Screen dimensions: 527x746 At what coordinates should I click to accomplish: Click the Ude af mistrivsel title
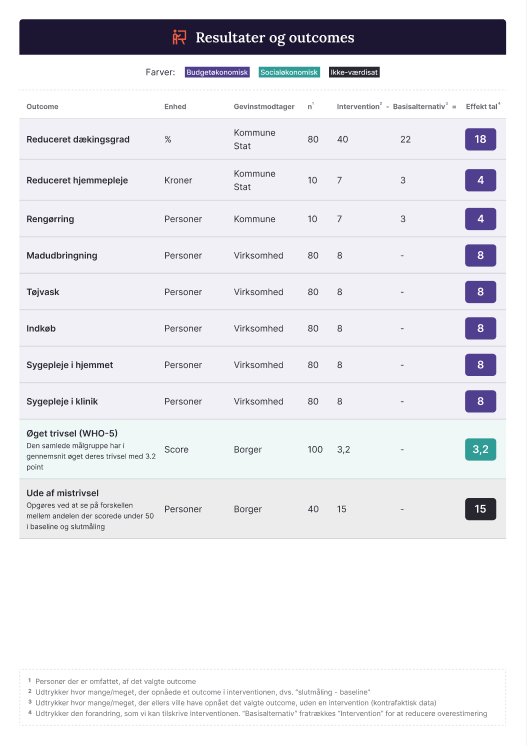tap(62, 493)
